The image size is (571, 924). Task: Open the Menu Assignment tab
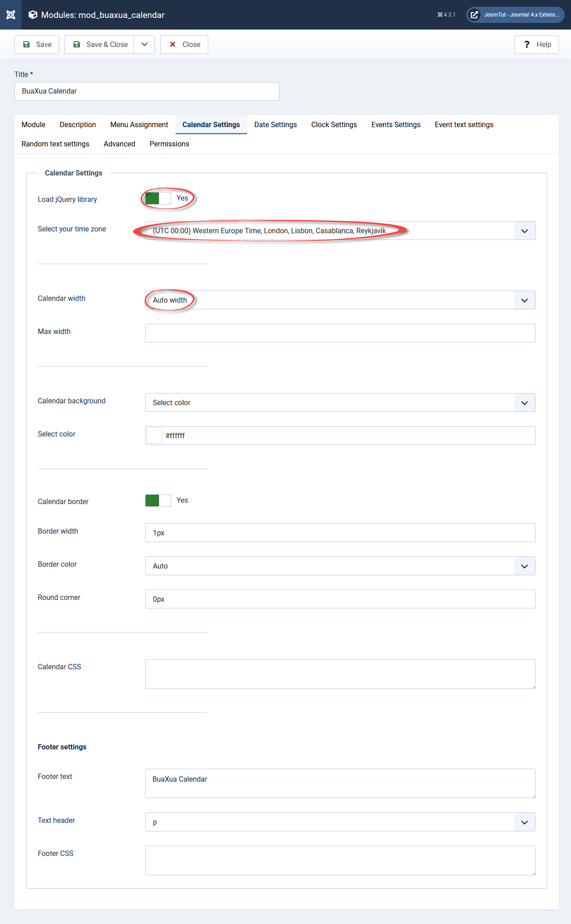coord(139,124)
